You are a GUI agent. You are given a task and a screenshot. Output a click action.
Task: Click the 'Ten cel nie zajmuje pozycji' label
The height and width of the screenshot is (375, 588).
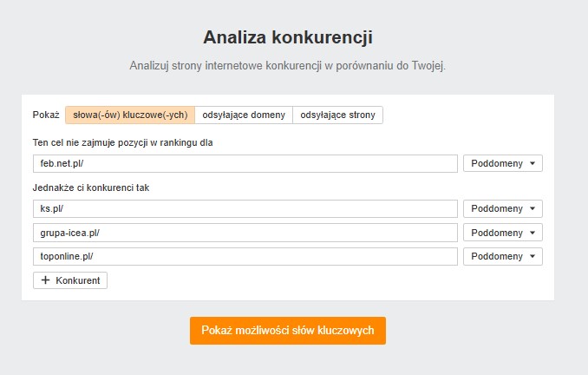122,142
